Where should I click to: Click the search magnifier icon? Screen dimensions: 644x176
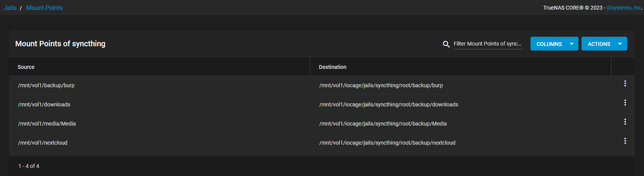click(x=446, y=44)
